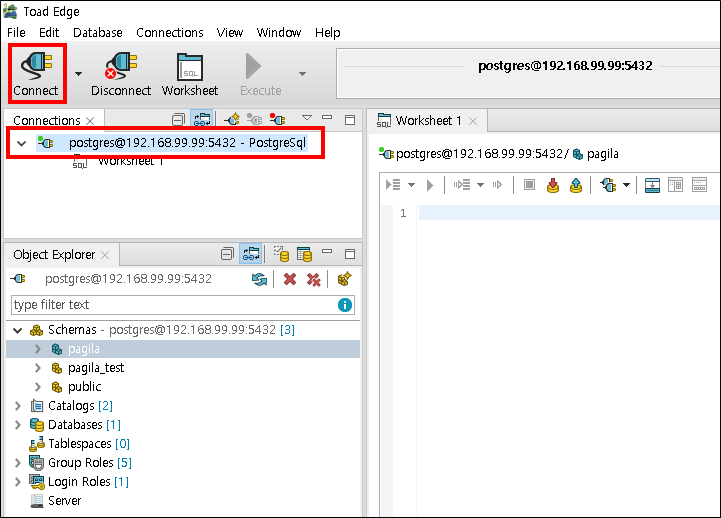721x518 pixels.
Task: Click the Execute play button in main toolbar
Action: pos(260,74)
